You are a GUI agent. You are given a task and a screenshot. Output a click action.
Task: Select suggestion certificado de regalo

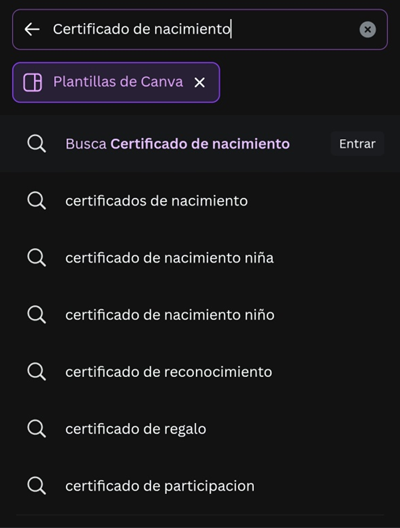click(200, 429)
